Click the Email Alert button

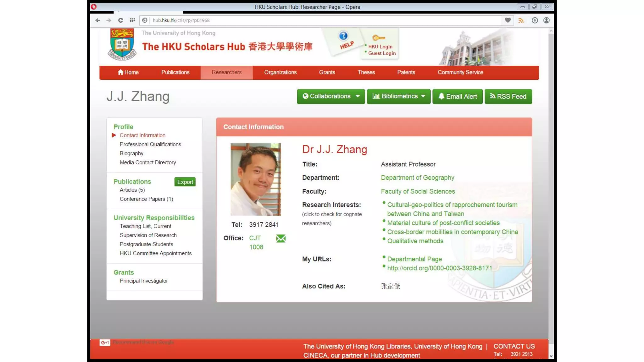pos(457,96)
